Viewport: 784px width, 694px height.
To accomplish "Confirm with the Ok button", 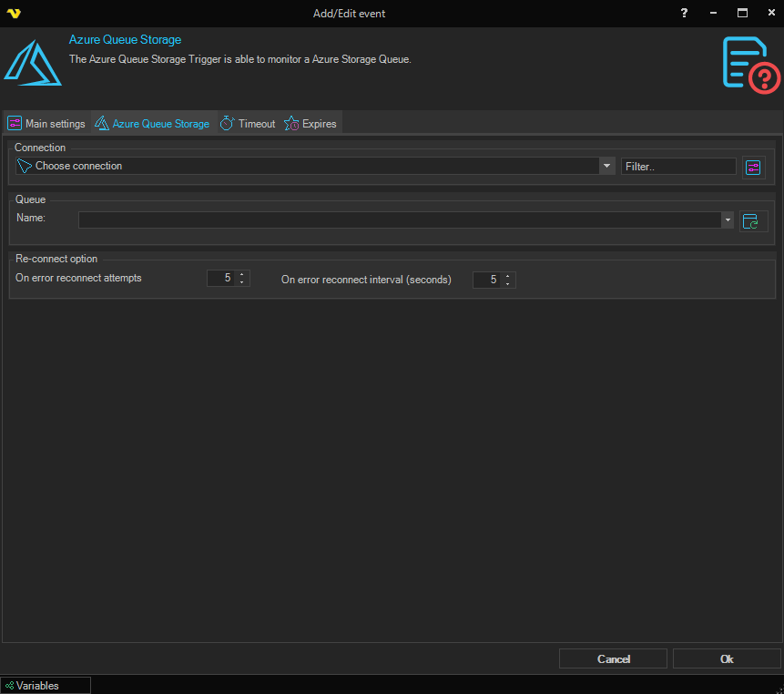I will (x=726, y=658).
